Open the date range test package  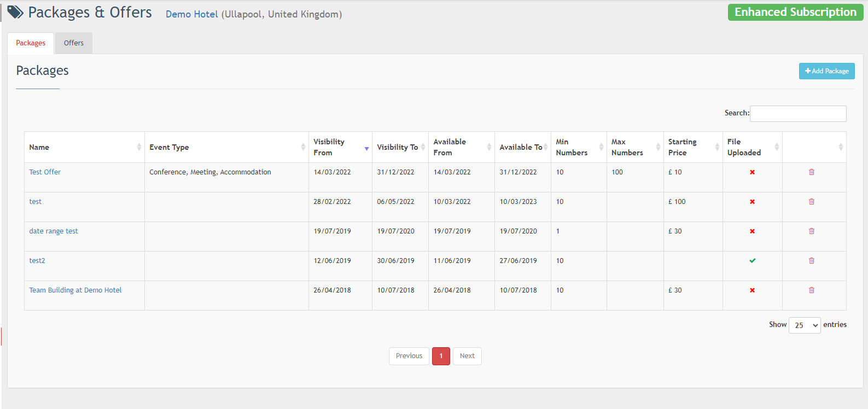[x=54, y=231]
